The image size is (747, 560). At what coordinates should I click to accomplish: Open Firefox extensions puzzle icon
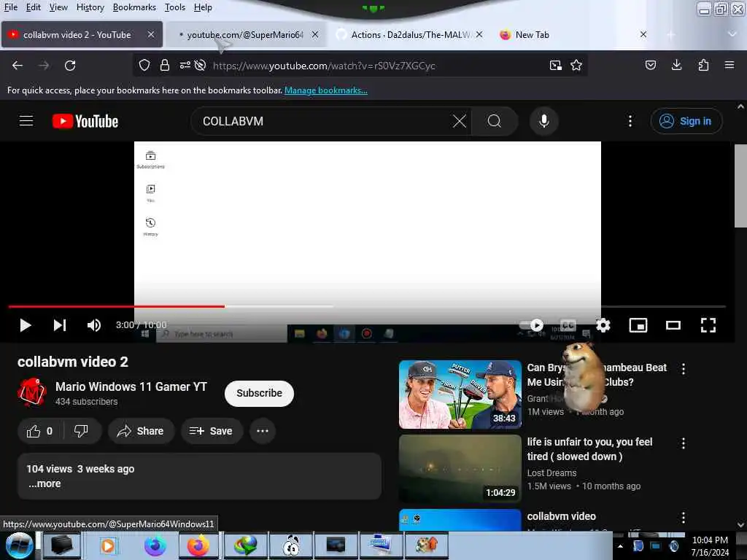pos(703,65)
